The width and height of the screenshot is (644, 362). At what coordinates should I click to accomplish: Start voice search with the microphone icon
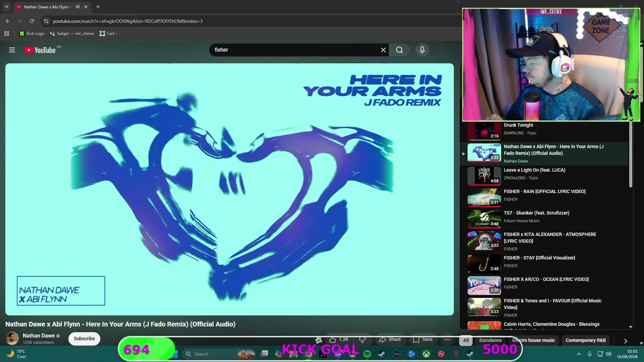click(422, 50)
